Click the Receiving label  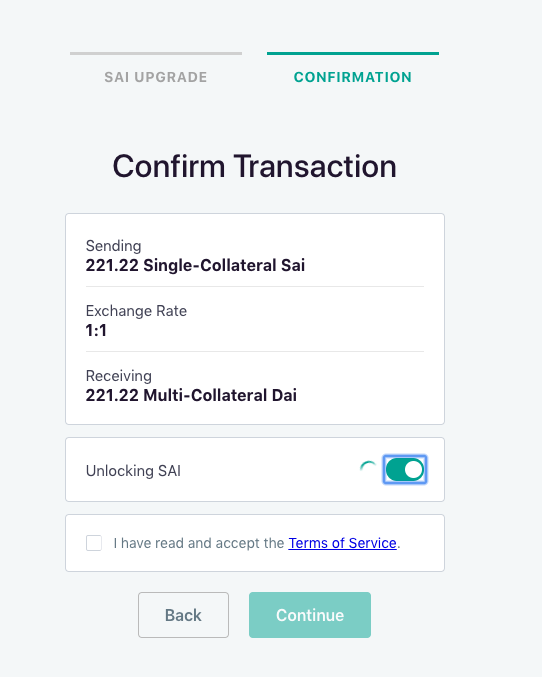coord(119,376)
